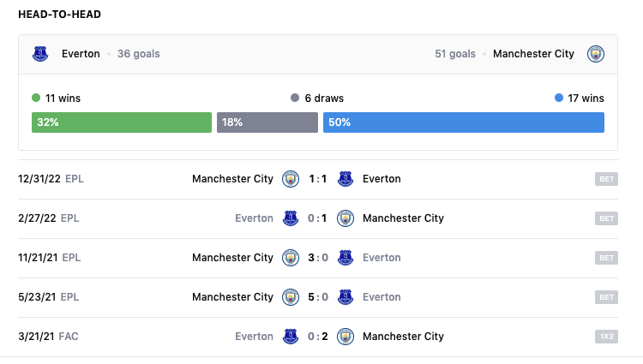Click Manchester City crest in 12/31/22 match
The height and width of the screenshot is (364, 643).
pos(291,179)
